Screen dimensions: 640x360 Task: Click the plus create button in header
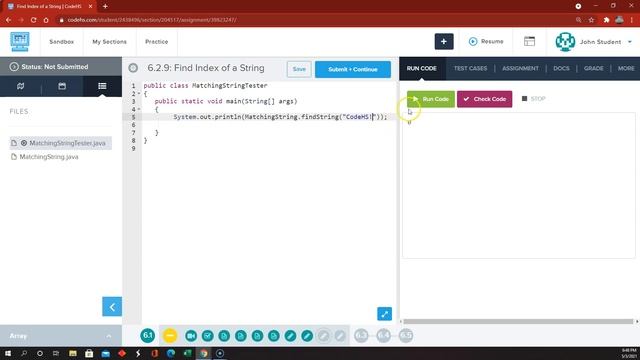tap(444, 42)
